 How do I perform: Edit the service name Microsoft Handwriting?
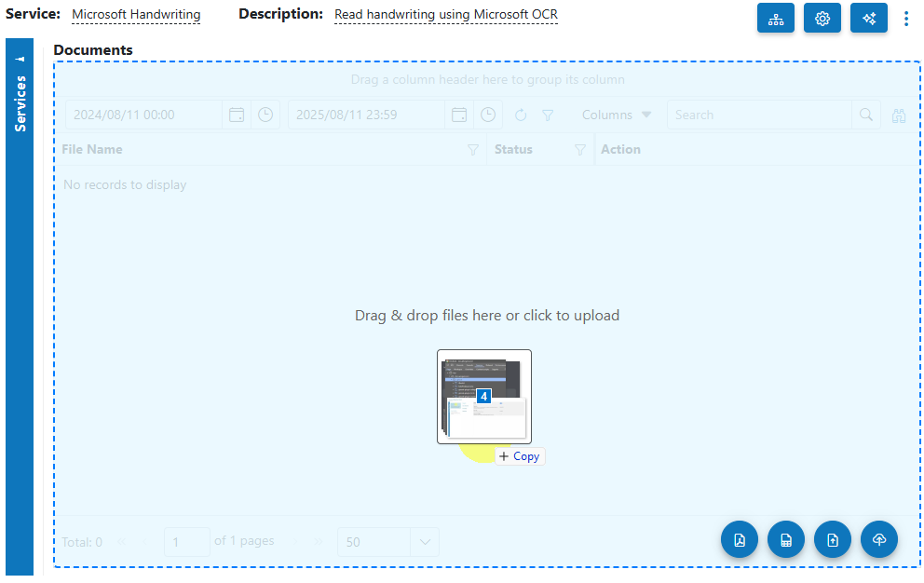(x=136, y=15)
